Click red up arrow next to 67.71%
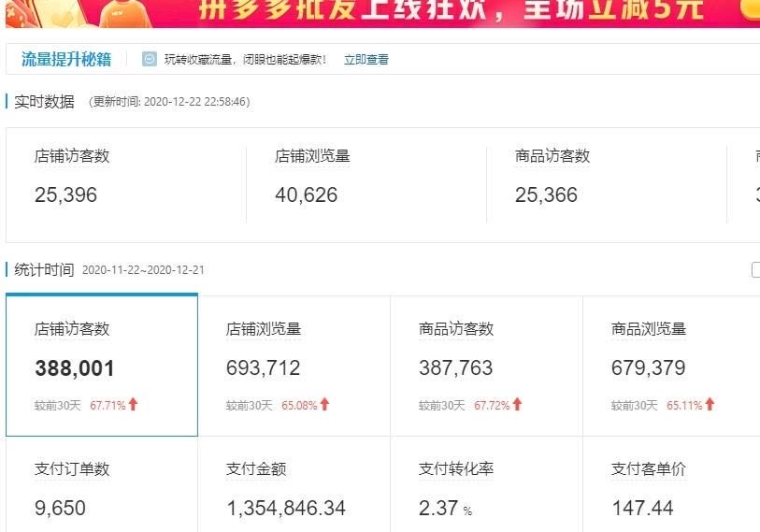 coord(133,405)
